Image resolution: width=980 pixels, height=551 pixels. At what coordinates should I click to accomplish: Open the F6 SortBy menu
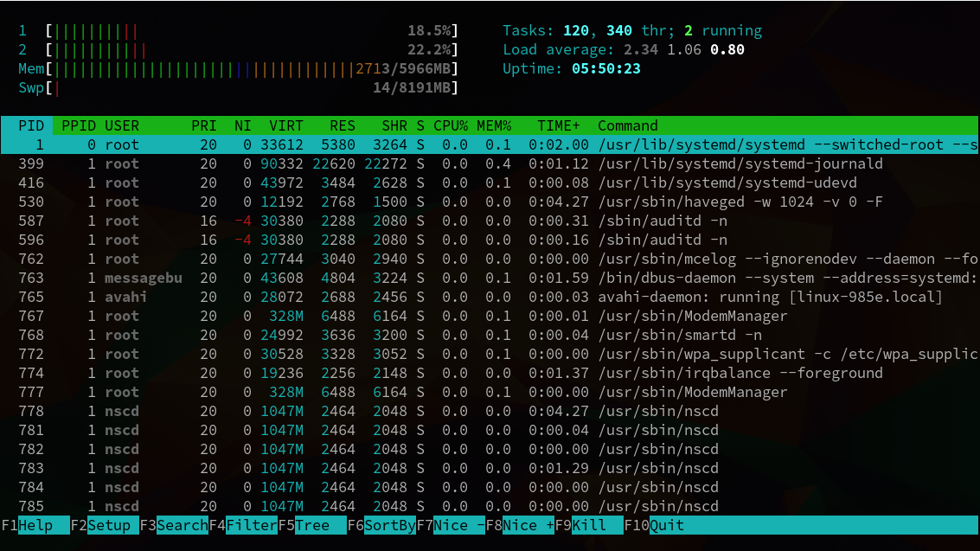click(x=381, y=525)
